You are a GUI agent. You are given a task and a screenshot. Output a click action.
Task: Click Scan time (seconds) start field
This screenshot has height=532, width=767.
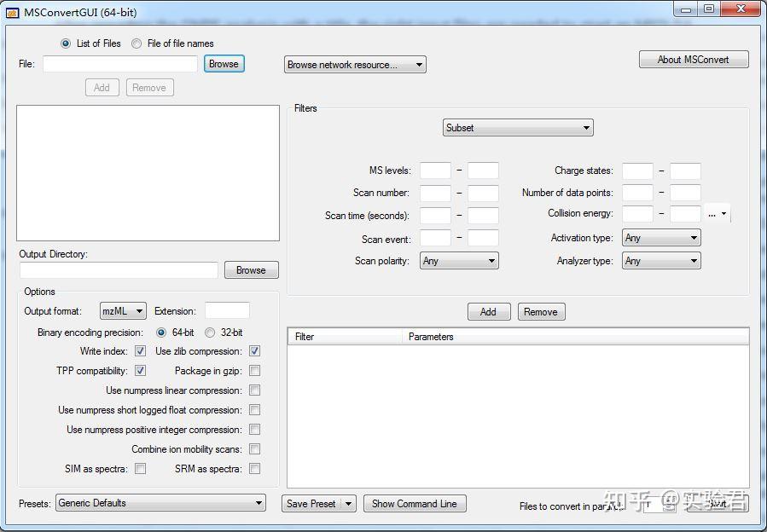point(435,216)
